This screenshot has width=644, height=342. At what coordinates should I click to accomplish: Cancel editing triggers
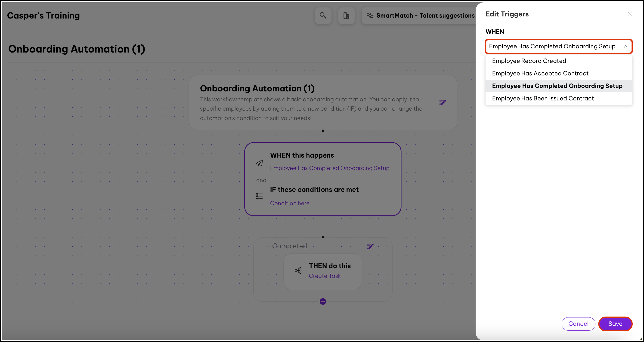[578, 324]
